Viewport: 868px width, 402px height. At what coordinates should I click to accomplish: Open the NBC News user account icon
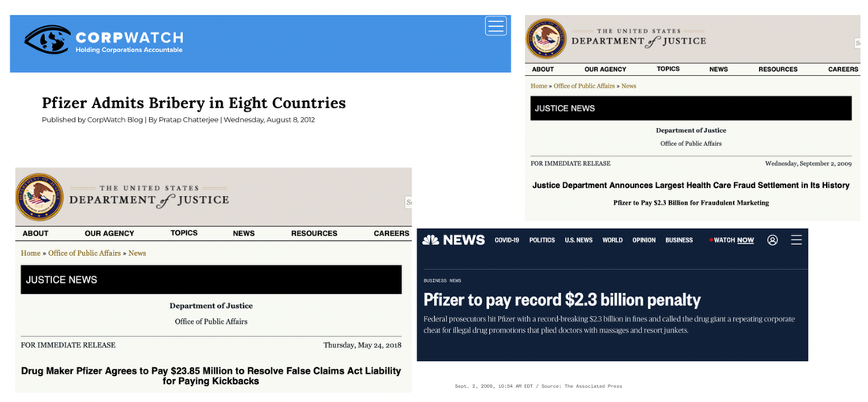point(773,240)
